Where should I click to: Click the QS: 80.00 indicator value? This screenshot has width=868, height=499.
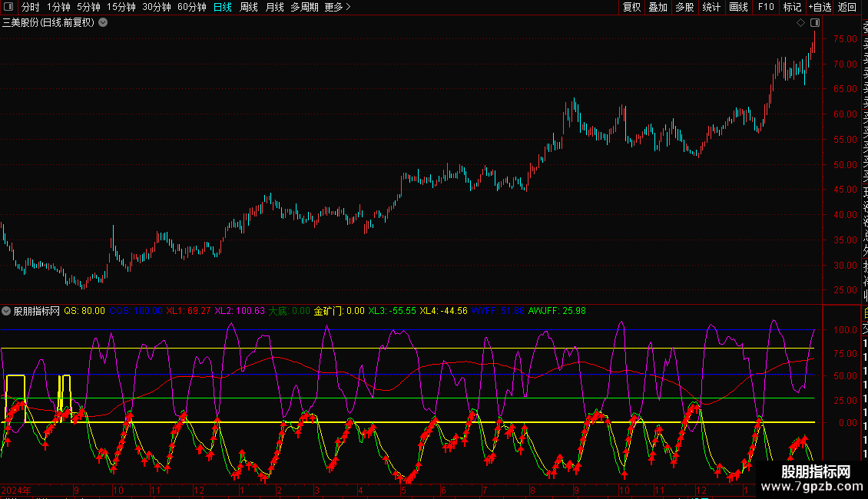pos(84,311)
